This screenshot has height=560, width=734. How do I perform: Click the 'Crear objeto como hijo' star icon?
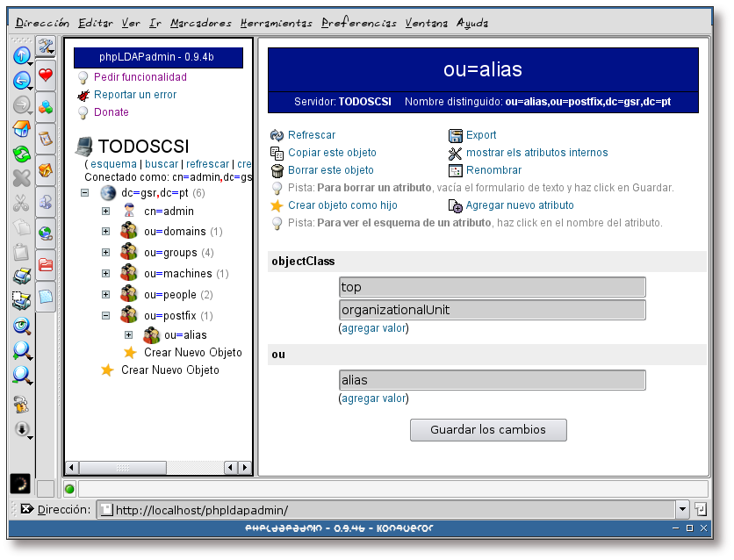275,204
